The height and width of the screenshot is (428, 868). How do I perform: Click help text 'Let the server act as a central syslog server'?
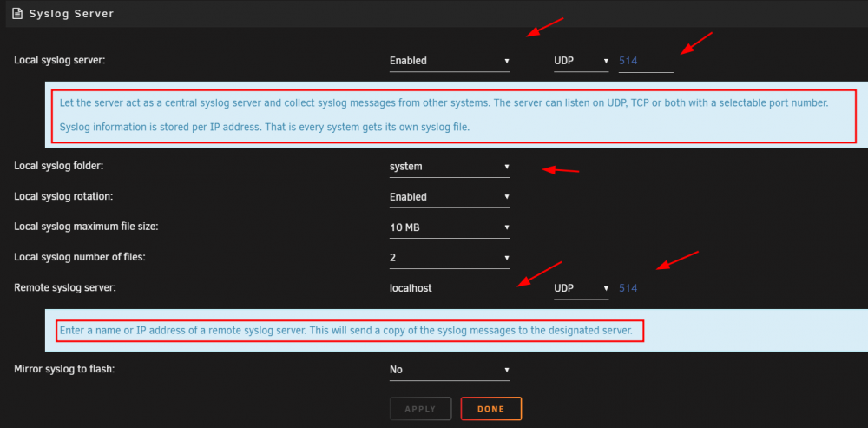444,103
